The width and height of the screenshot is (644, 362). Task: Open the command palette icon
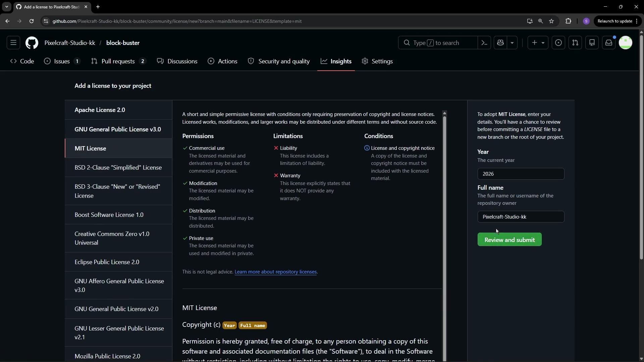coord(484,43)
